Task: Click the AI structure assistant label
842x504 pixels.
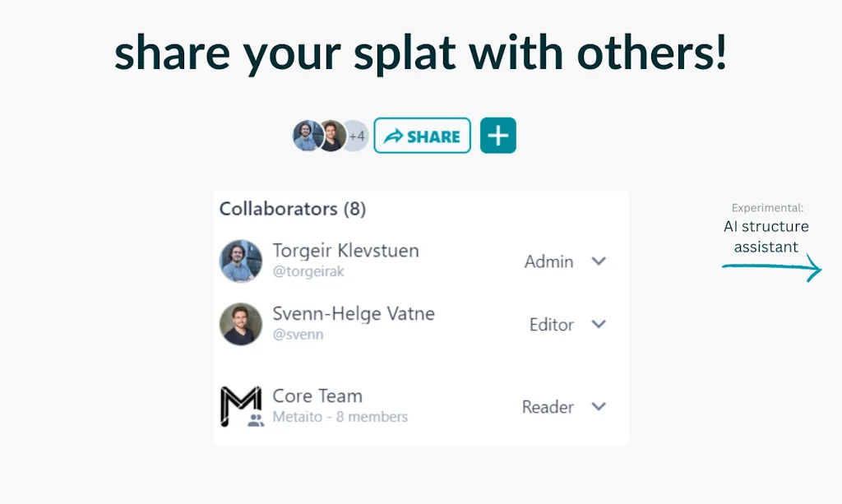Action: click(766, 237)
